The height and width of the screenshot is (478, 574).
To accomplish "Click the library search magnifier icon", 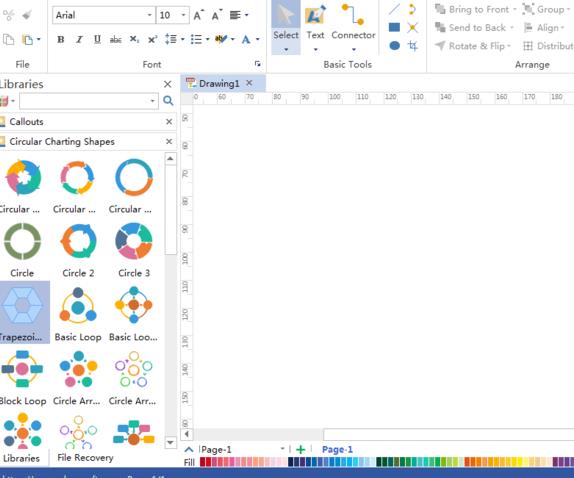I will pyautogui.click(x=168, y=101).
